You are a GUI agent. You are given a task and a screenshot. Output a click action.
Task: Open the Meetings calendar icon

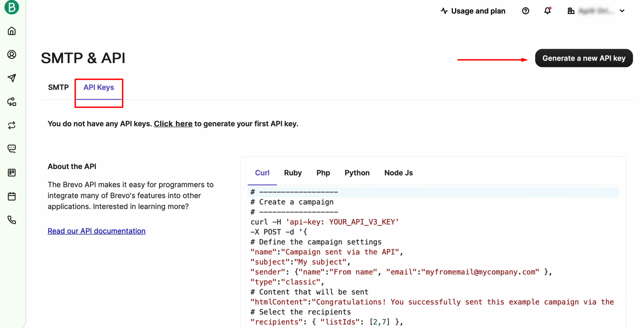click(x=12, y=196)
